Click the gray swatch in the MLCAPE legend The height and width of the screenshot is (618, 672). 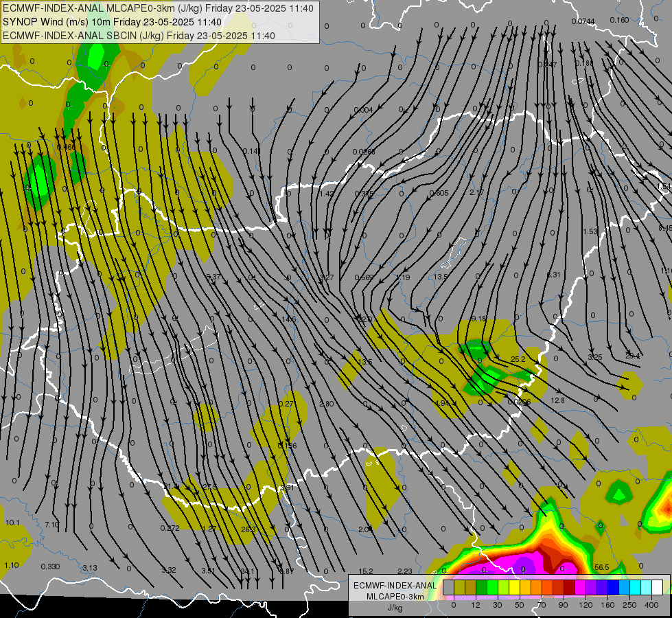[449, 587]
